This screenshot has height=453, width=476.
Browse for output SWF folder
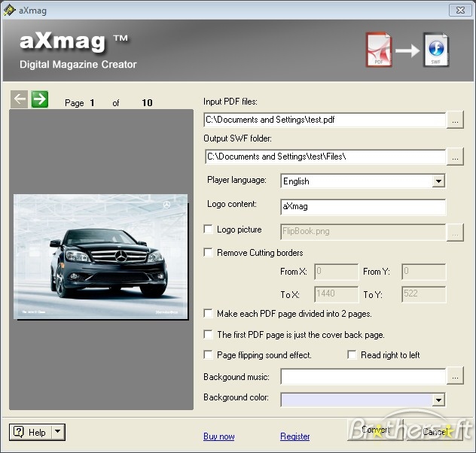tap(455, 157)
